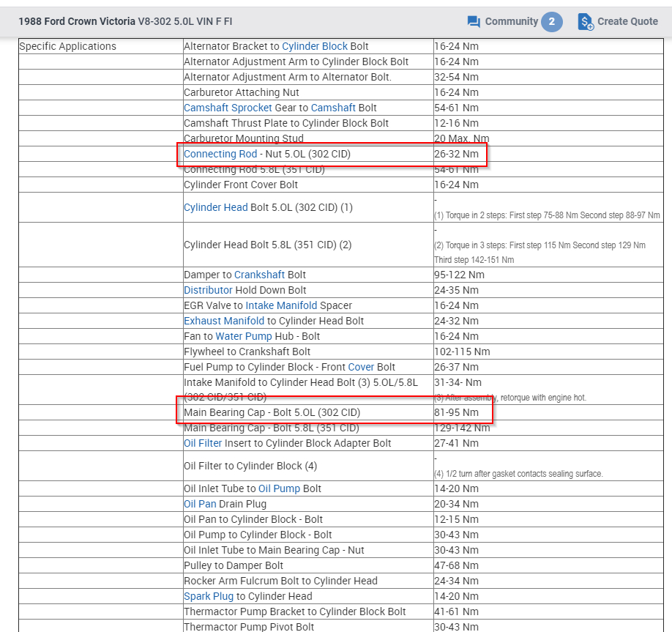Select the '20 Max. Nm' value
This screenshot has height=632, width=672.
462,138
